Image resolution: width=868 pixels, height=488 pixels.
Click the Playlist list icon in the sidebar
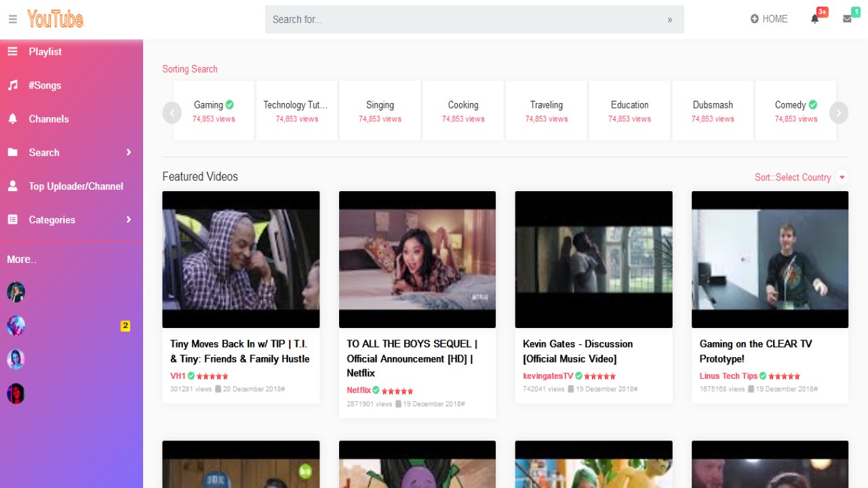tap(13, 52)
